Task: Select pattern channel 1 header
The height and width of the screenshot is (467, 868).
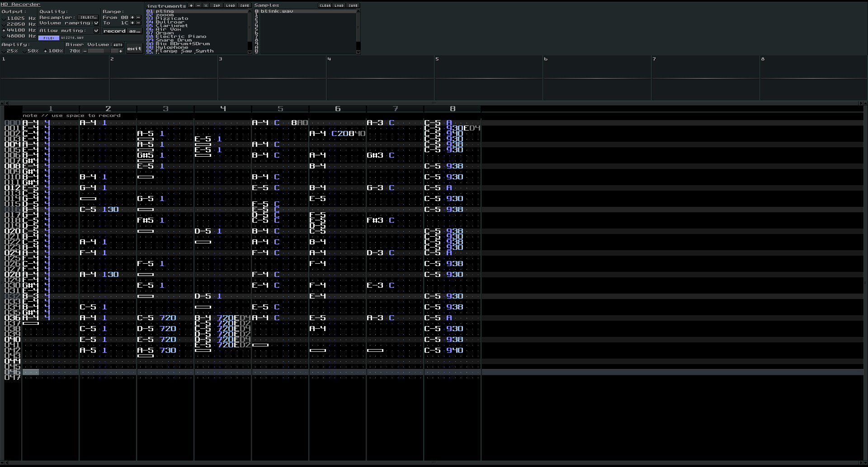Action: 51,109
